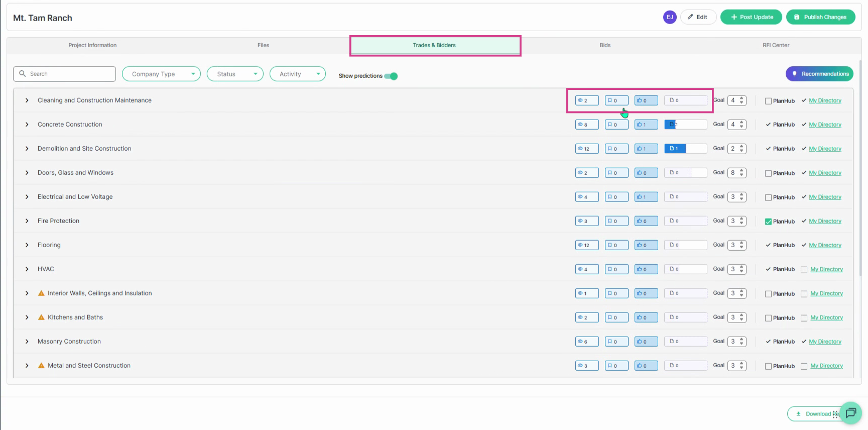Check PlanHub for Interior Walls, Ceilings and Insulation
The width and height of the screenshot is (868, 430).
coord(768,294)
